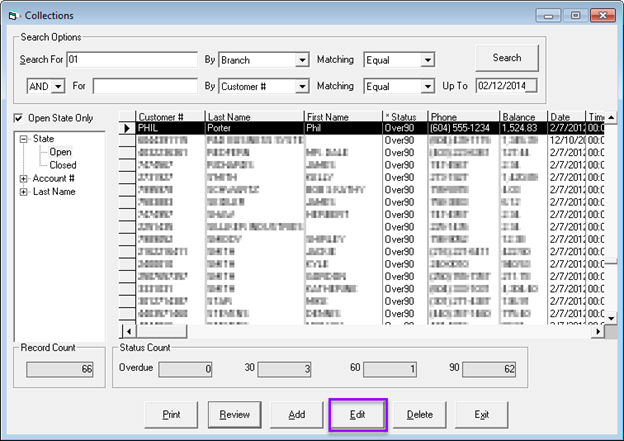Open the second By dropdown showing Customer #
This screenshot has height=441, width=624.
[302, 86]
